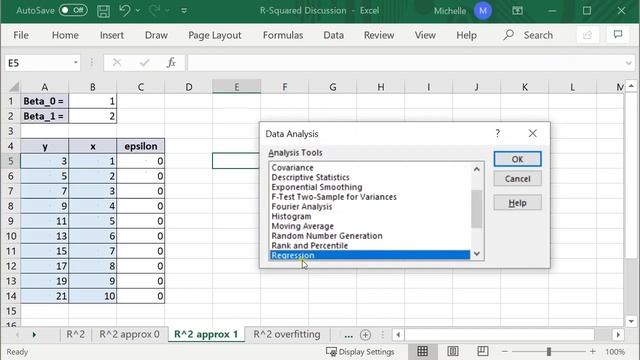The width and height of the screenshot is (640, 360).
Task: Toggle the AutoSave switch
Action: (73, 10)
